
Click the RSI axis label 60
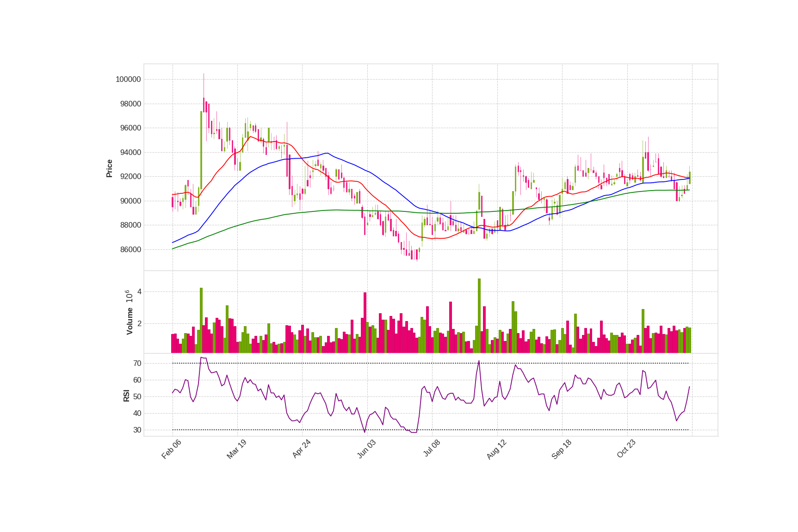point(137,380)
